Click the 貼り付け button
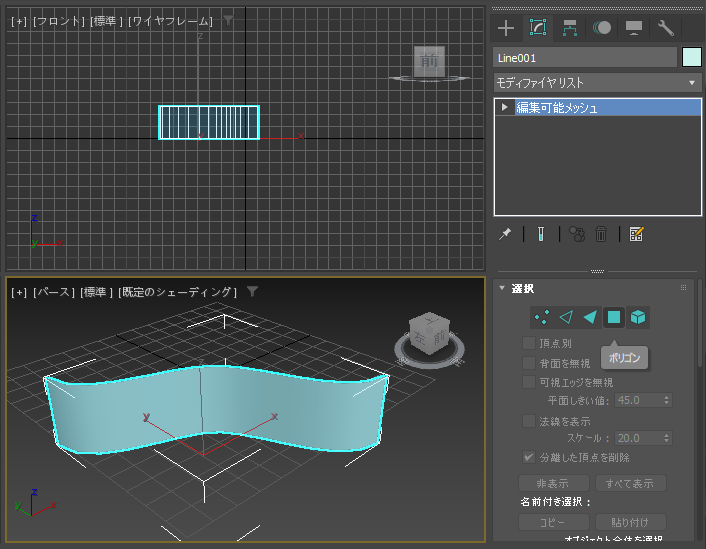Image resolution: width=706 pixels, height=549 pixels. 630,522
